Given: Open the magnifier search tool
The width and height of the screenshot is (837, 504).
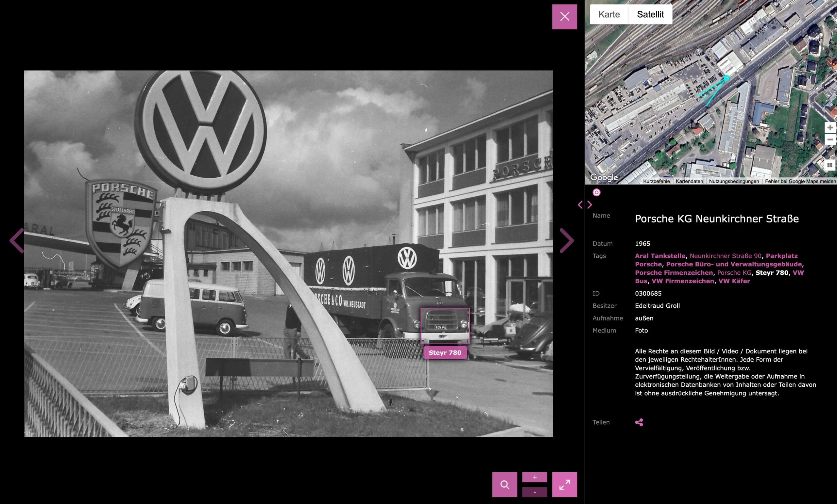Looking at the screenshot, I should coord(505,485).
